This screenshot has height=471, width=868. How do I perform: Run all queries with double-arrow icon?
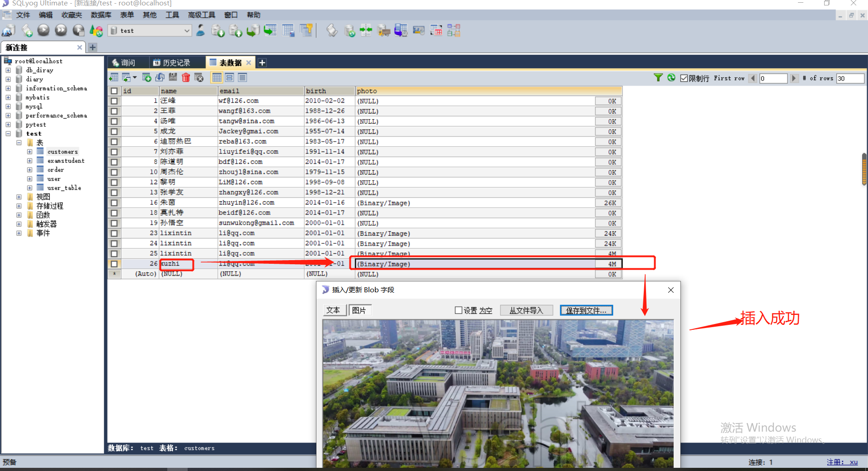[x=61, y=31]
